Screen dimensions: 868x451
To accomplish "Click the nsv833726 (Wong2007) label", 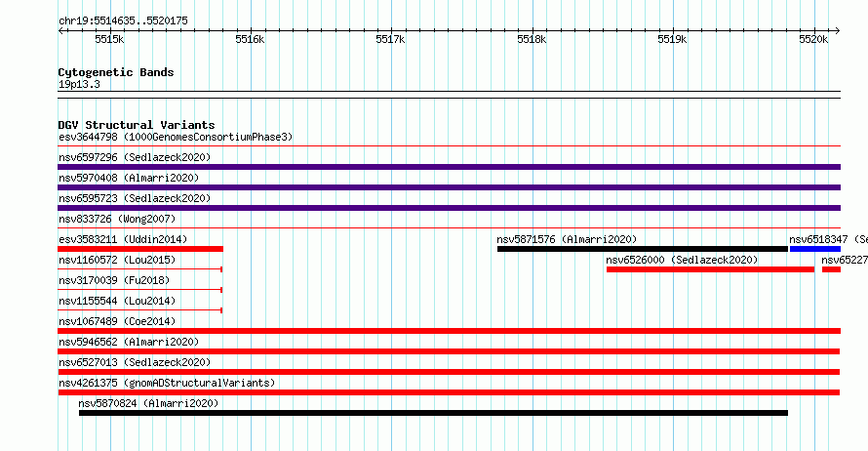I will [x=117, y=219].
